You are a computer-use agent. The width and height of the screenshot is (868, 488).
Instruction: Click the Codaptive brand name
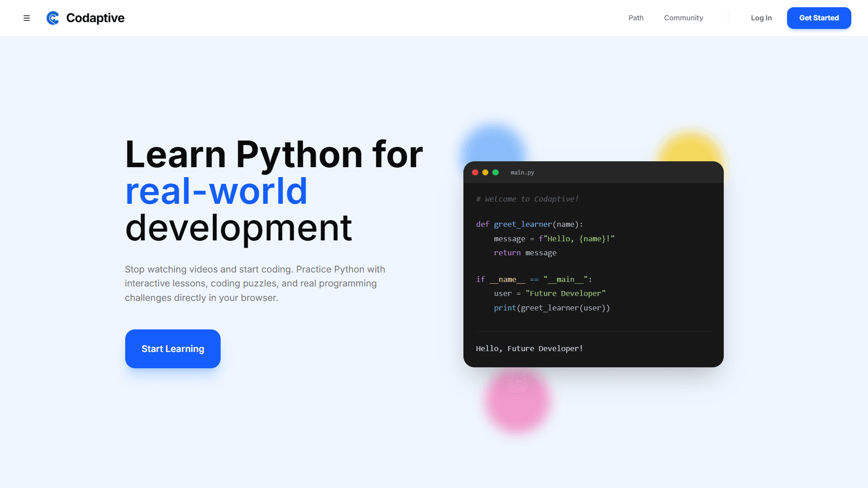(x=95, y=18)
